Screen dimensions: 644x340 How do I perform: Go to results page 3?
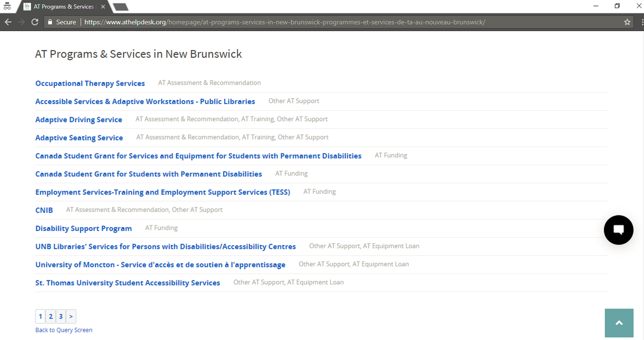coord(61,316)
